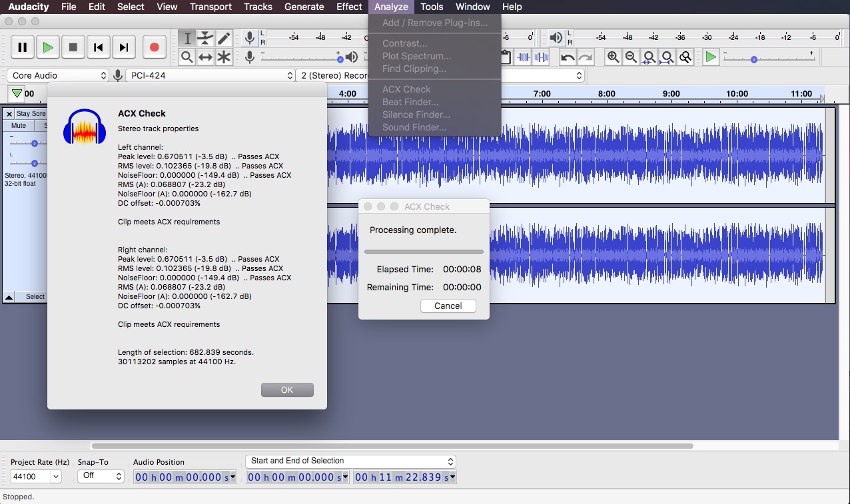This screenshot has height=504, width=850.
Task: Click the horizontal scrollbar at the bottom
Action: [x=392, y=446]
